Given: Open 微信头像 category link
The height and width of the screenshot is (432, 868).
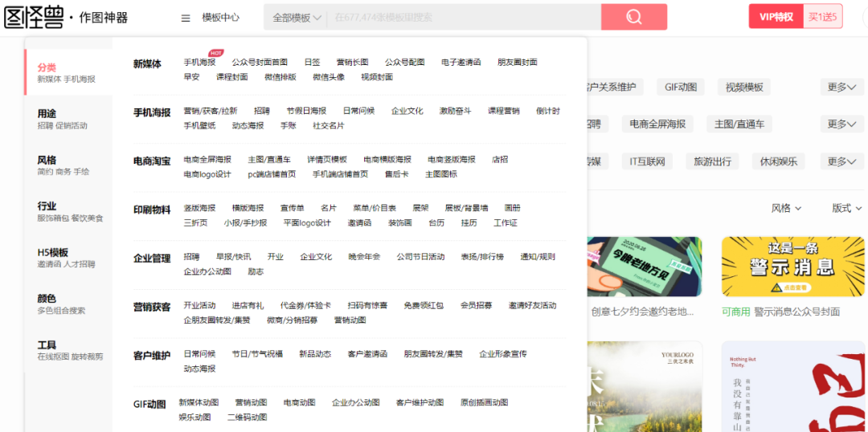Looking at the screenshot, I should tap(328, 77).
